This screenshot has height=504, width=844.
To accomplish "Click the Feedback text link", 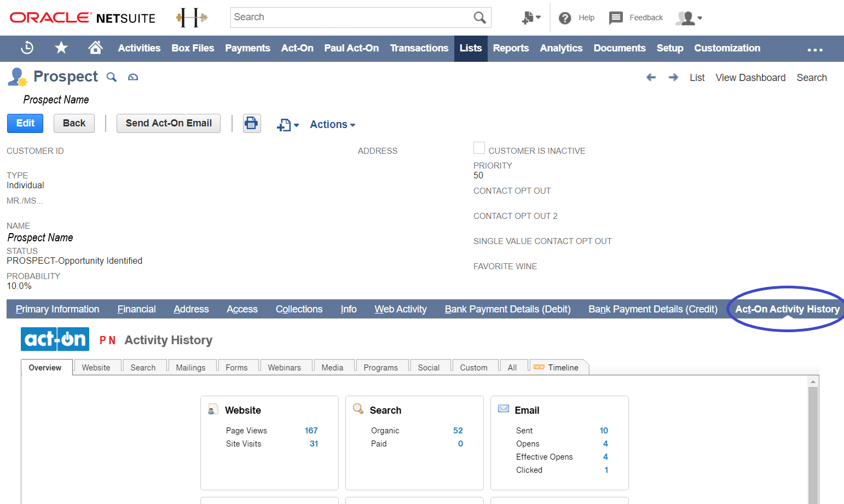I will (x=646, y=18).
